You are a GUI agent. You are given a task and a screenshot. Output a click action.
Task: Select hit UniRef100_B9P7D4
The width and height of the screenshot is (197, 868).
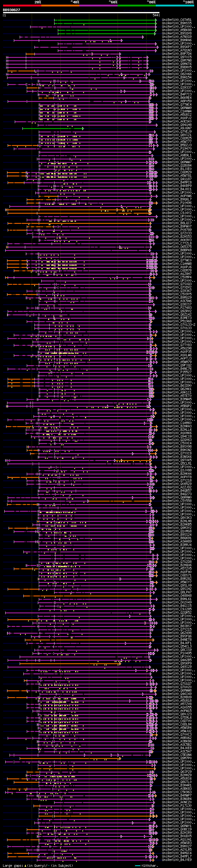[x=177, y=54]
